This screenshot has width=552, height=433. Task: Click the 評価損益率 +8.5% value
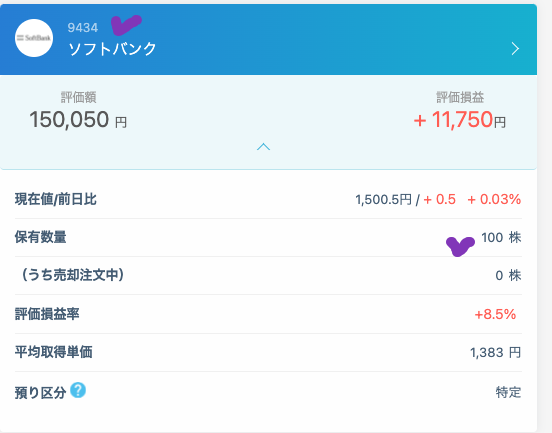tap(495, 314)
